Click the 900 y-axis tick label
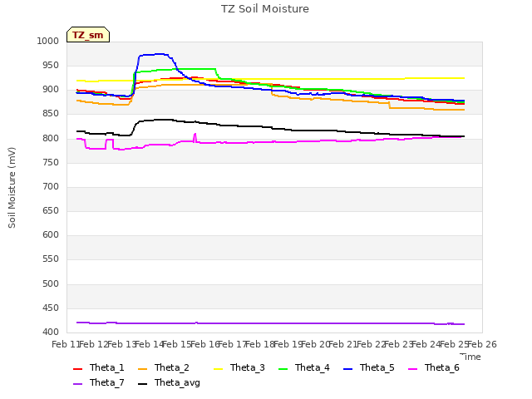The image size is (532, 399). (51, 90)
